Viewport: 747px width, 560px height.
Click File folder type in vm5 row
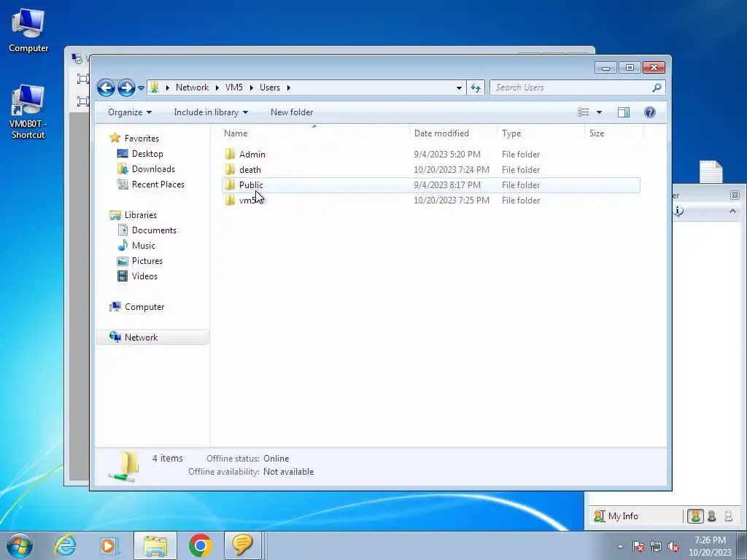click(521, 201)
